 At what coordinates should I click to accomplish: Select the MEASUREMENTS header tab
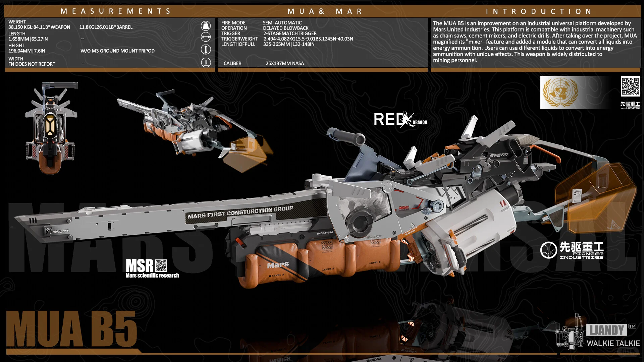tap(116, 11)
